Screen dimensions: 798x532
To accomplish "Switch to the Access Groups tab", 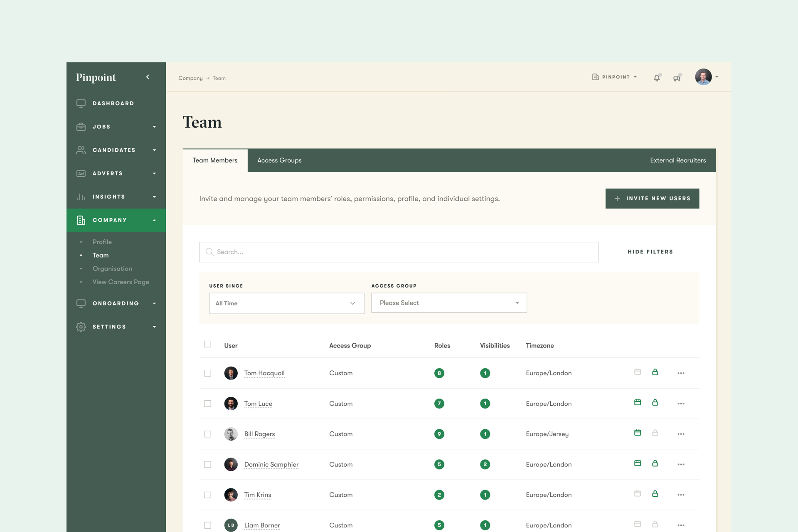I will pos(279,160).
